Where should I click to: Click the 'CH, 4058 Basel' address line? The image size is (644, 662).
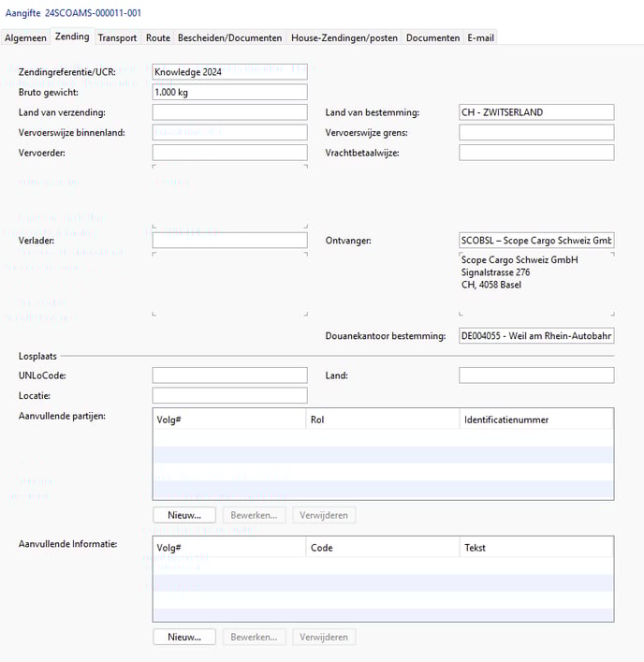(x=491, y=285)
